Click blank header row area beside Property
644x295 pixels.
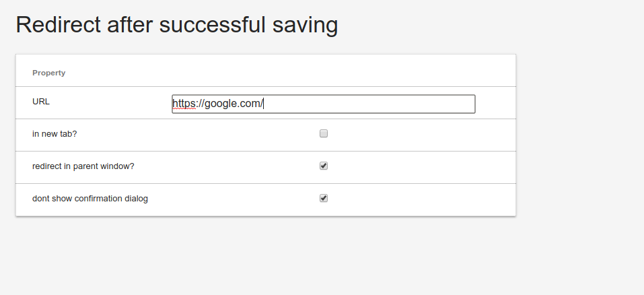coord(303,72)
